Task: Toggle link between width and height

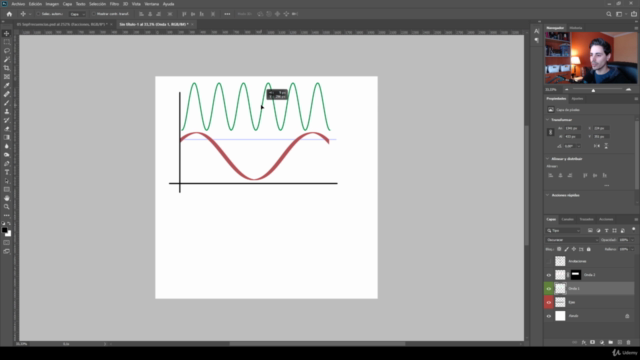Action: (x=551, y=132)
